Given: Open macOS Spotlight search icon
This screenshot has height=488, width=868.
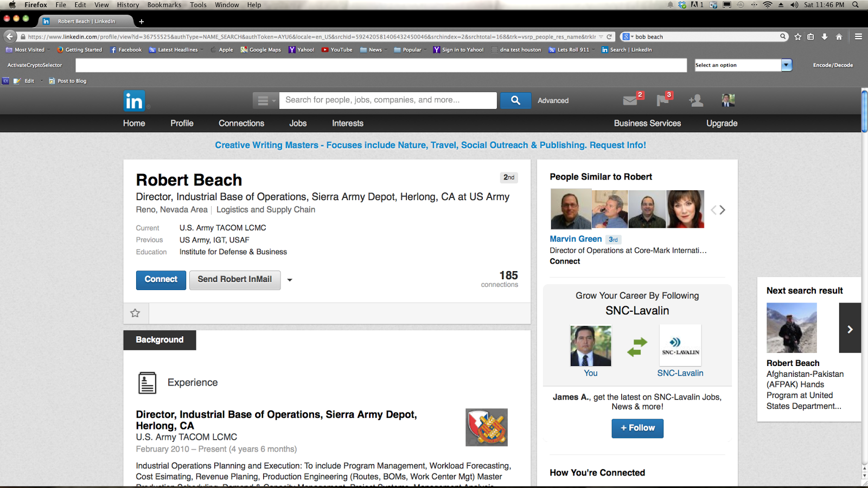Looking at the screenshot, I should pos(856,5).
